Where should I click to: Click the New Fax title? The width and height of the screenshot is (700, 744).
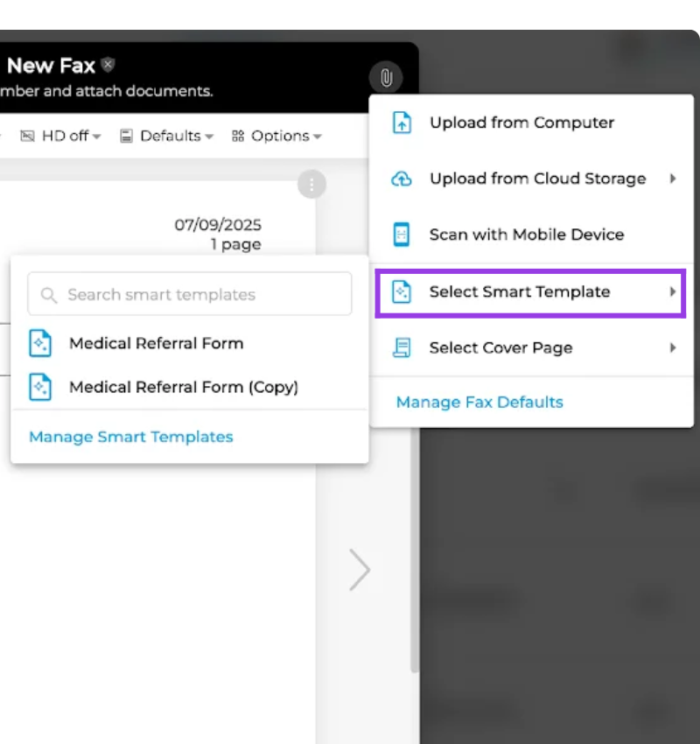point(51,66)
